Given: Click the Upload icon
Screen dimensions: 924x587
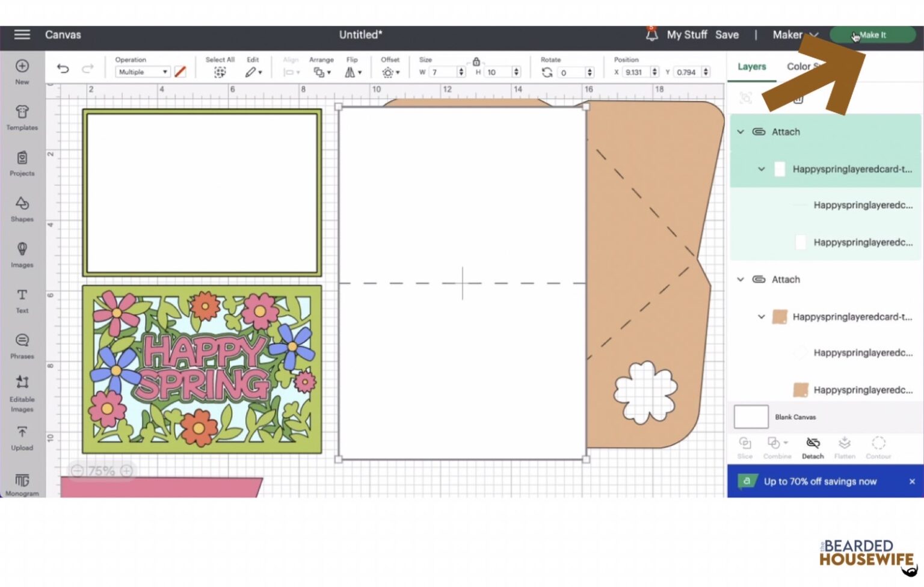Looking at the screenshot, I should (22, 435).
